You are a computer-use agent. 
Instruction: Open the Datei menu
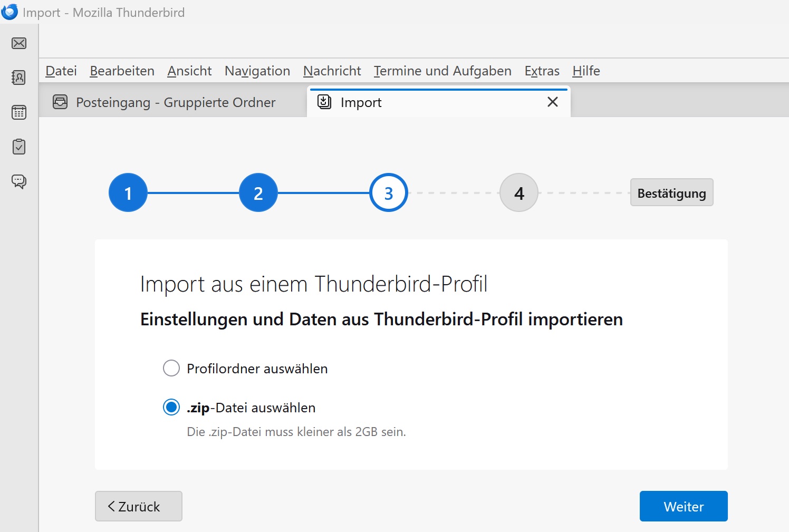pos(61,71)
